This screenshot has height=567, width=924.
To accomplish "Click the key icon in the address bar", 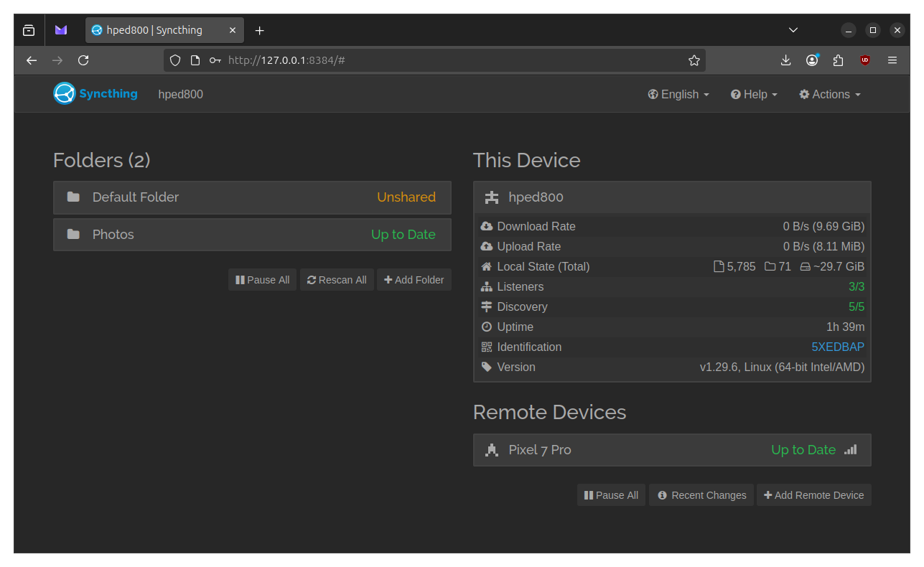I will 215,60.
